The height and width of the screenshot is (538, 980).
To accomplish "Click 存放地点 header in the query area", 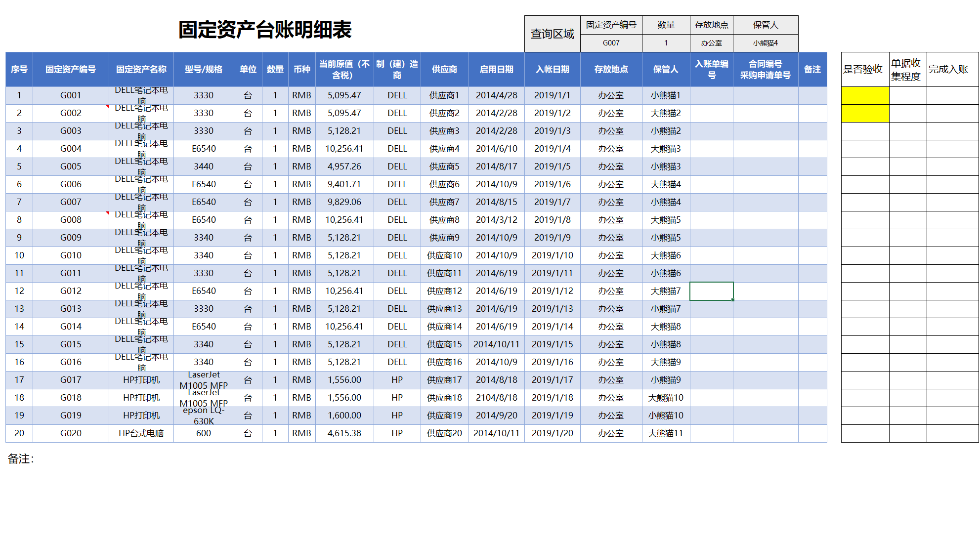I will pos(712,25).
